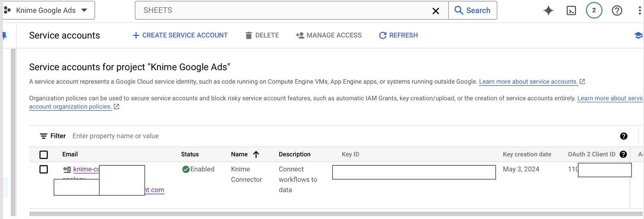Click the filter property name input

(115, 136)
